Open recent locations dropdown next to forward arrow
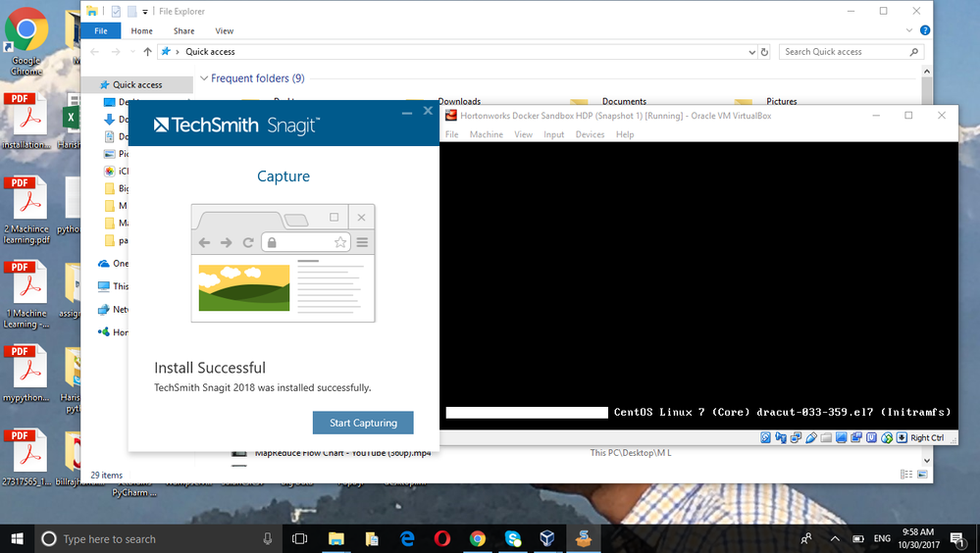 click(x=132, y=52)
